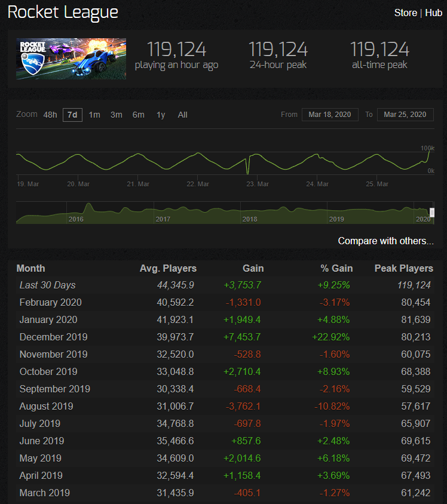Select the Last 30 Days row label
The image size is (447, 504).
(x=48, y=285)
